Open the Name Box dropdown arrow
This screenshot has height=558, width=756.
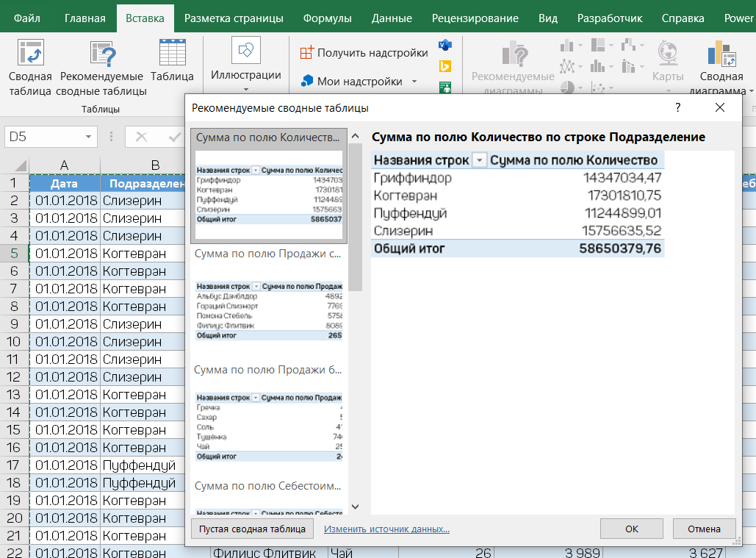89,137
